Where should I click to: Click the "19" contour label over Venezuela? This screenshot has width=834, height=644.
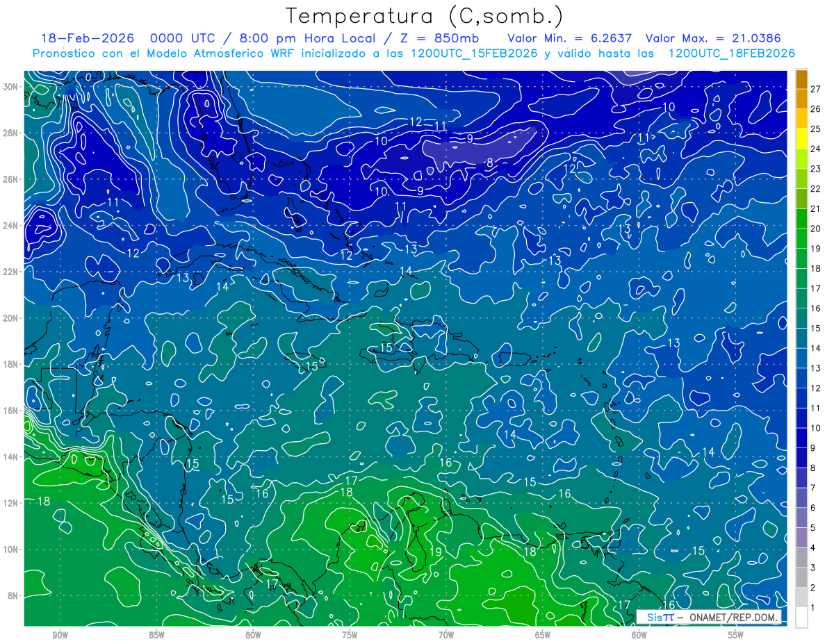click(x=436, y=552)
